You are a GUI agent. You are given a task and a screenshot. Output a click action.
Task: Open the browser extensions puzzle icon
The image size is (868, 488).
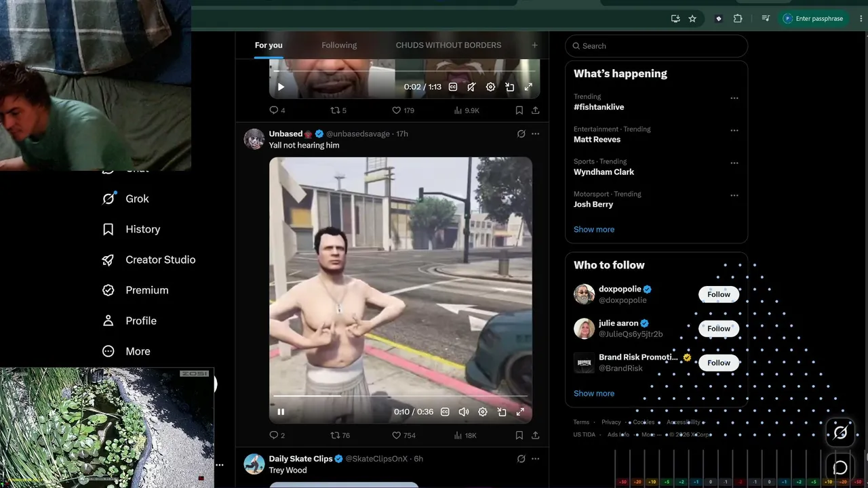coord(738,19)
